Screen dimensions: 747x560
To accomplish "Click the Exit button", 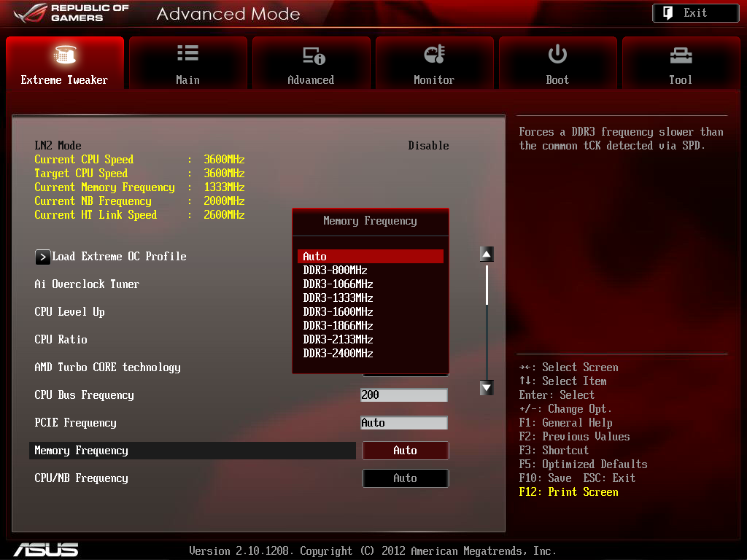I will 695,13.
